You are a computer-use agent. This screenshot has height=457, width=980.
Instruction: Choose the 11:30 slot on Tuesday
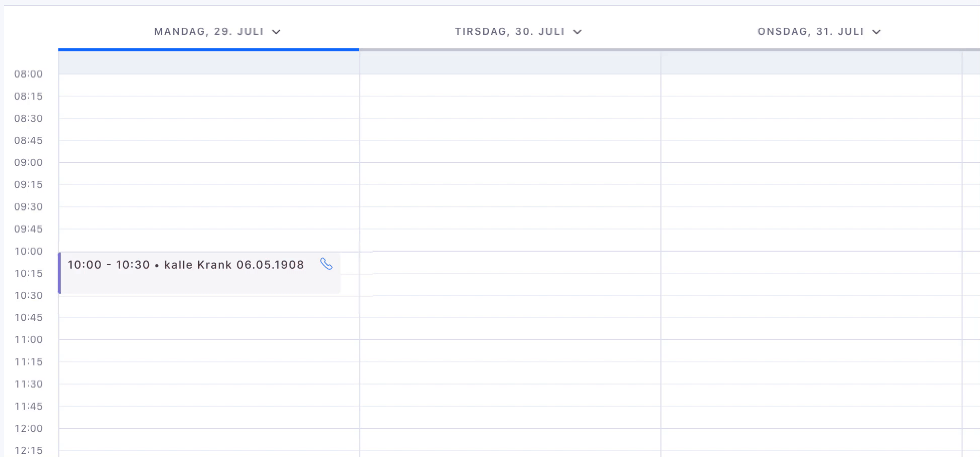(510, 395)
